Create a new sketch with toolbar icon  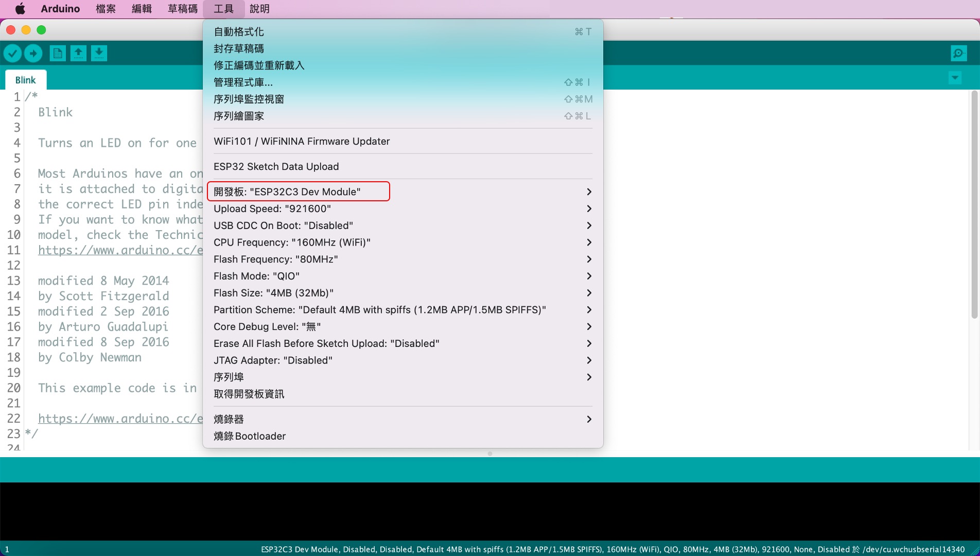[x=58, y=53]
